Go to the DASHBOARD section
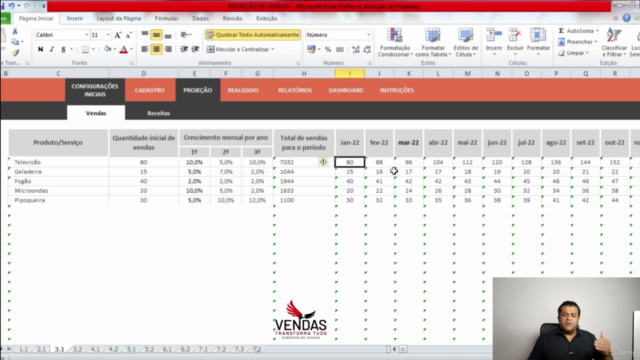Screen dimensions: 640x360 (346, 90)
